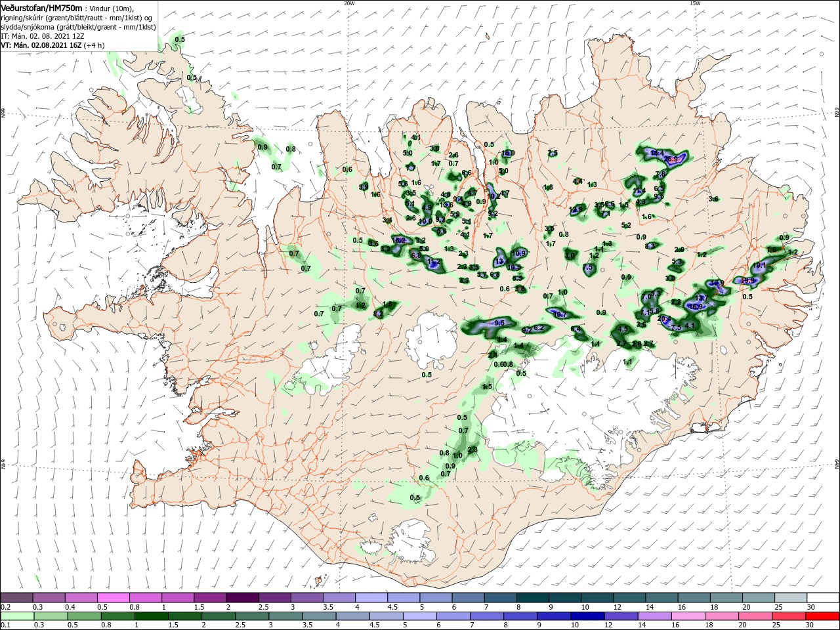840x630 pixels.
Task: Click the 6.2 precipitation value on map
Action: coord(539,327)
